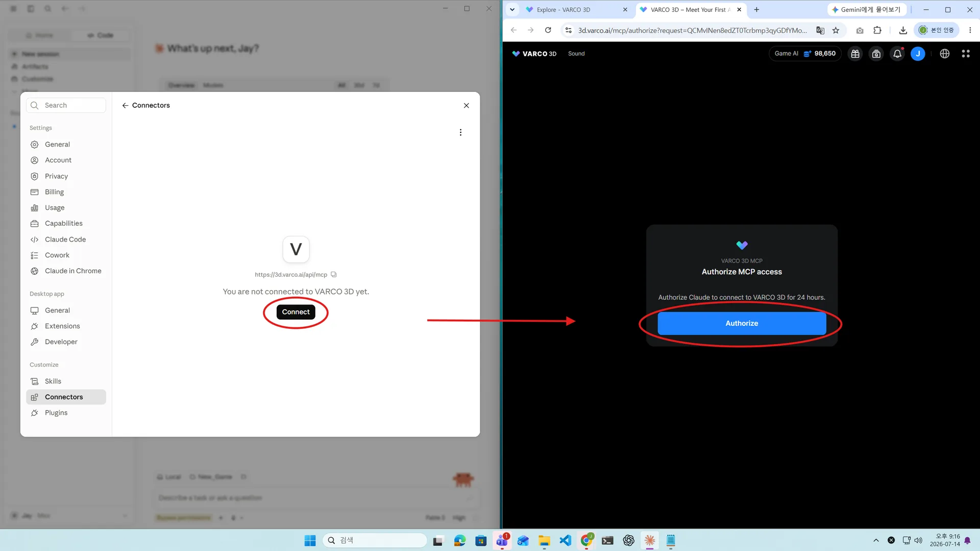Open the Chrome three-dot menu
This screenshot has width=980, height=551.
click(970, 30)
